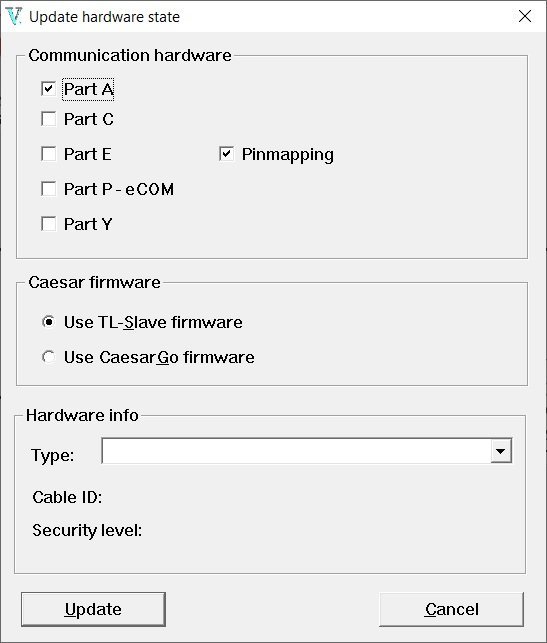547x643 pixels.
Task: Select Use TL-Slave firmware radio button
Action: point(48,322)
